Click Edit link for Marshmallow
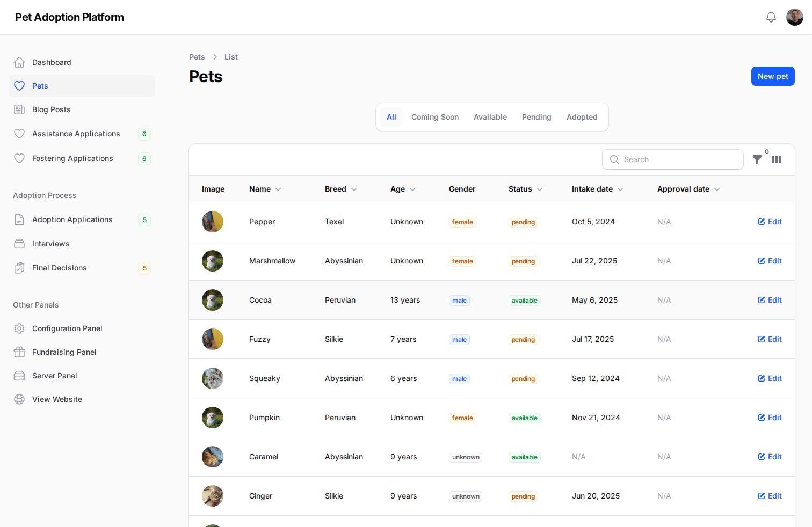This screenshot has width=812, height=527. pos(770,261)
